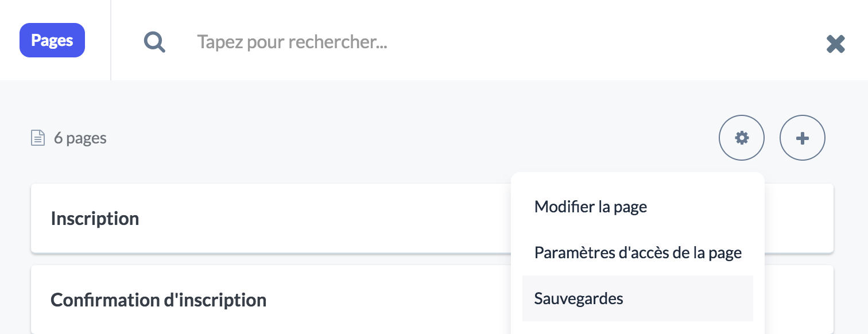Add a new page with the plus button

pos(803,138)
